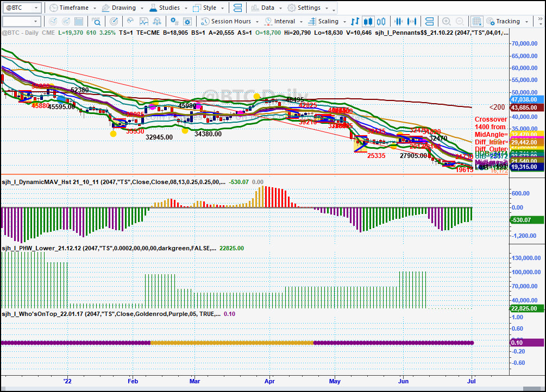This screenshot has width=546, height=392.
Task: Expand the Session Hours dropdown arrow
Action: (x=258, y=22)
